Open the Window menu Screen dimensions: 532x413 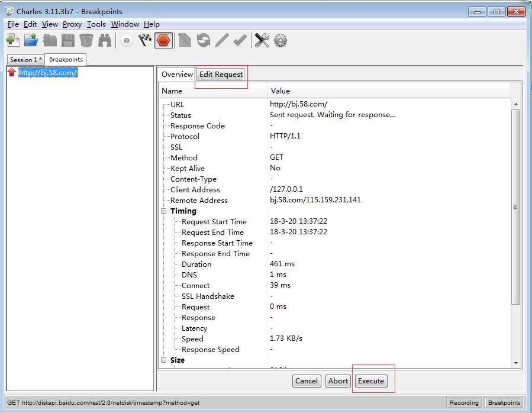[x=125, y=24]
